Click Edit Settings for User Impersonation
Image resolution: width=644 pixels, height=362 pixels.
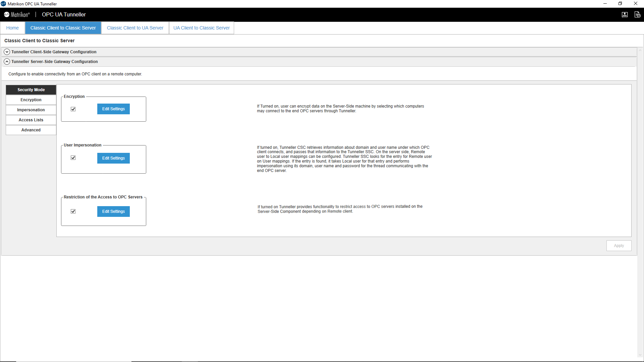[113, 158]
